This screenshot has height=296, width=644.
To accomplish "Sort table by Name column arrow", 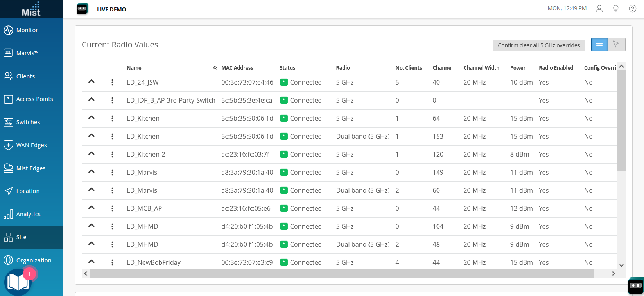I will pos(215,68).
